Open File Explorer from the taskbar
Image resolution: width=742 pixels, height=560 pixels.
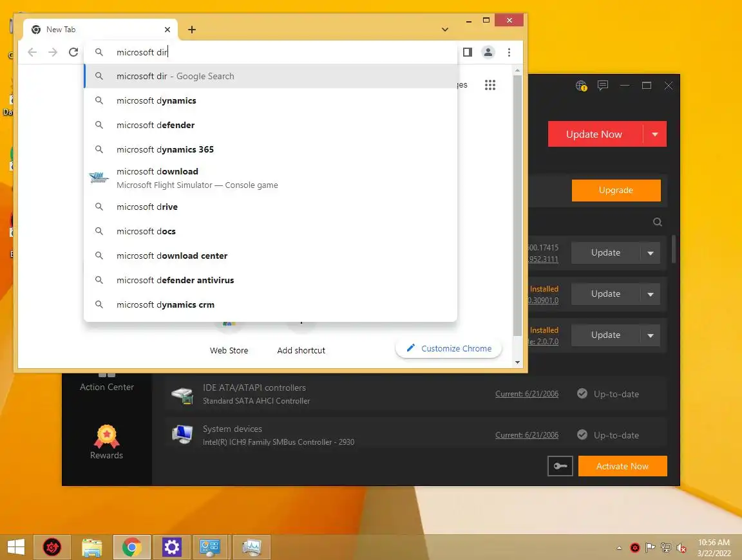pos(92,547)
